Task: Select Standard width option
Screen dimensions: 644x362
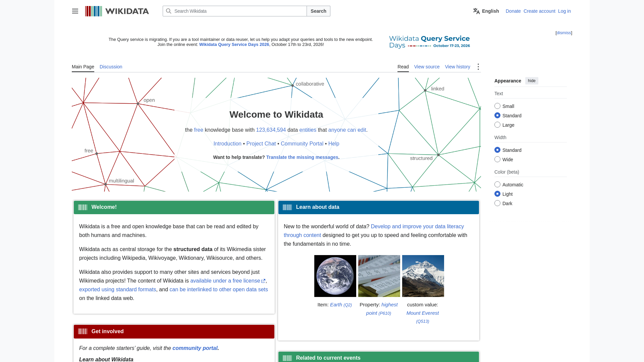Action: coord(497,150)
